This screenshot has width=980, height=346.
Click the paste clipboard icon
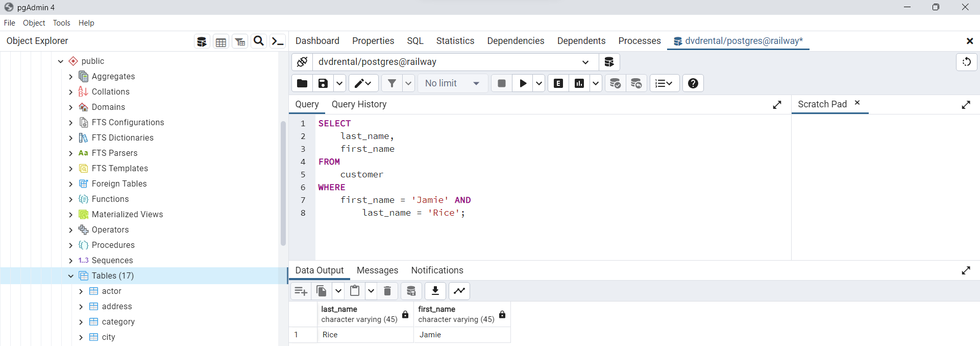pos(355,291)
